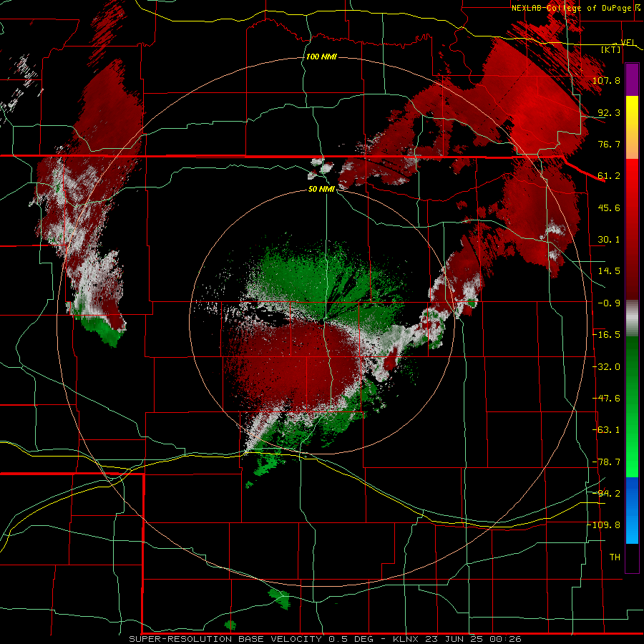The height and width of the screenshot is (644, 644).
Task: Select the -0.9 scale value
Action: tap(609, 303)
